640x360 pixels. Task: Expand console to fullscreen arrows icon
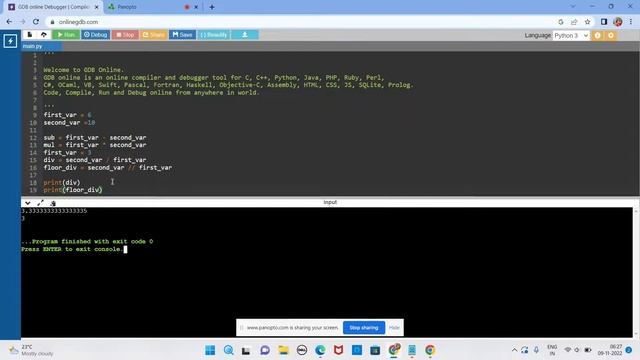(x=40, y=202)
